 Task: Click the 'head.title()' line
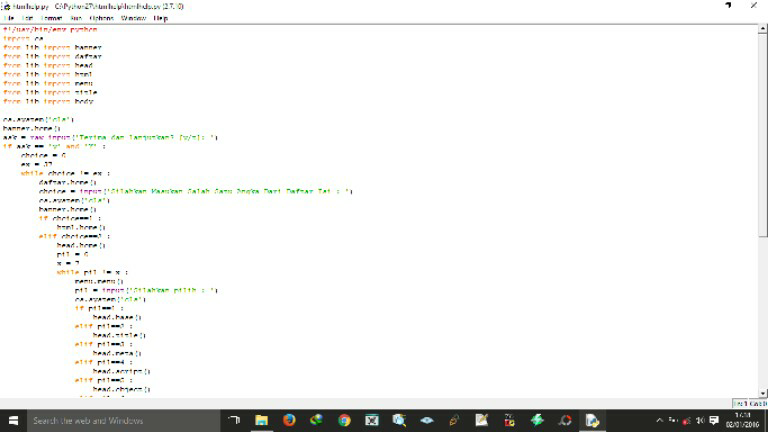click(x=119, y=335)
